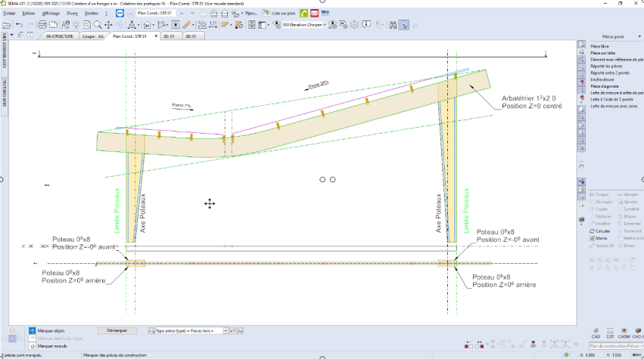Click the TeamViewer icon in menu bar
Image resolution: width=644 pixels, height=359 pixels.
(120, 14)
